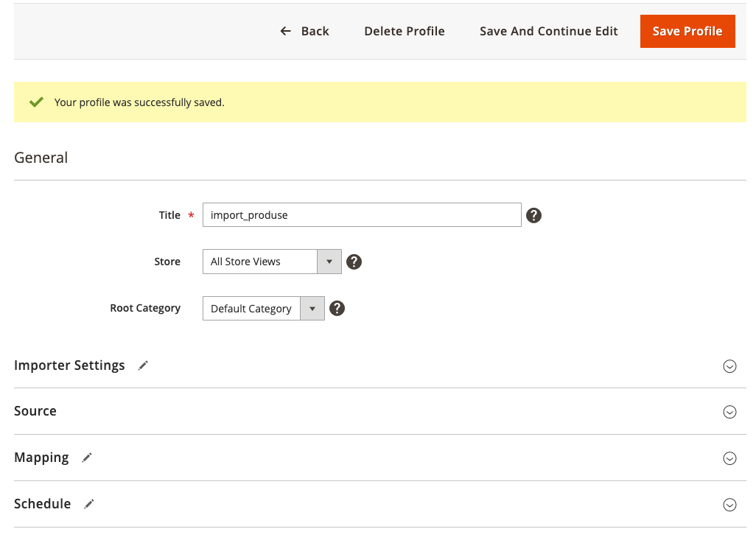This screenshot has height=543, width=756.
Task: Select the Default Category combo box
Action: tap(264, 309)
